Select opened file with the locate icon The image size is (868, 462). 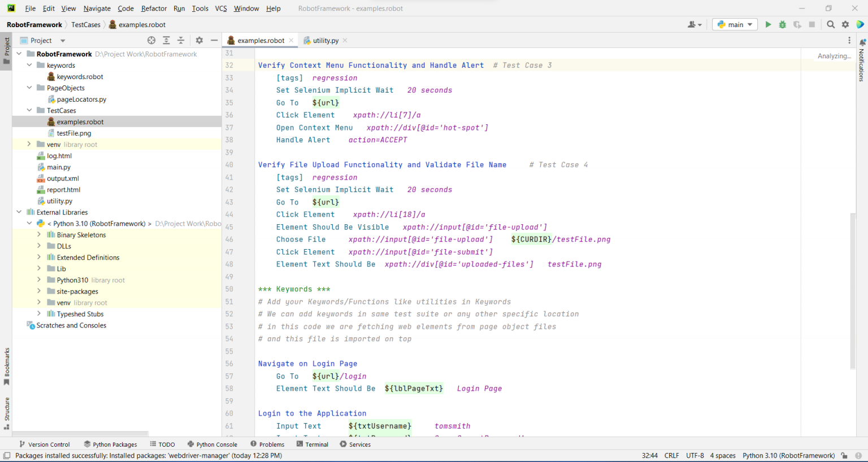151,40
